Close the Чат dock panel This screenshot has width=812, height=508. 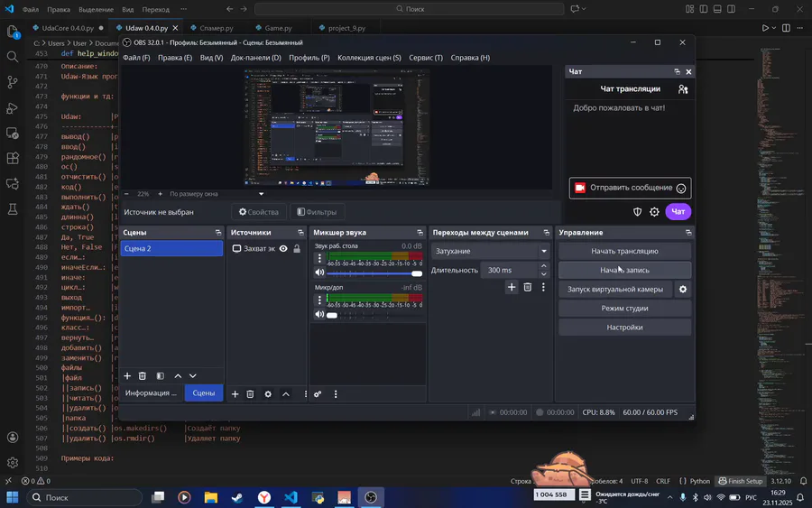click(688, 72)
